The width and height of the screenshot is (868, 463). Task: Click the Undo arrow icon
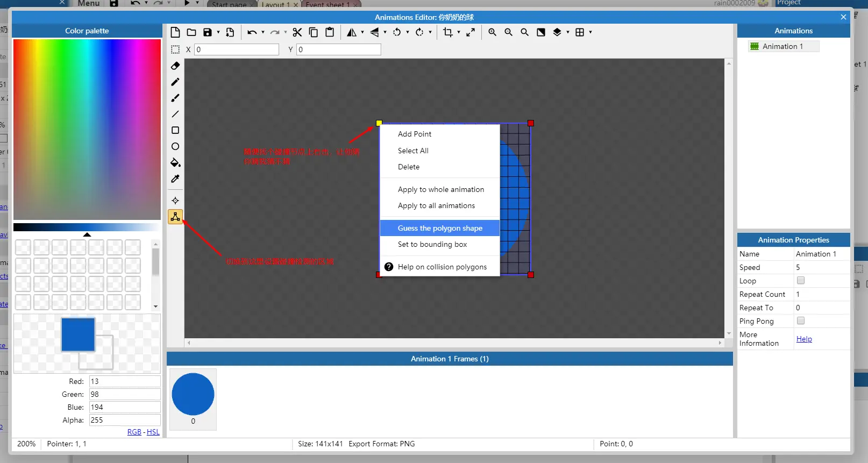tap(252, 32)
